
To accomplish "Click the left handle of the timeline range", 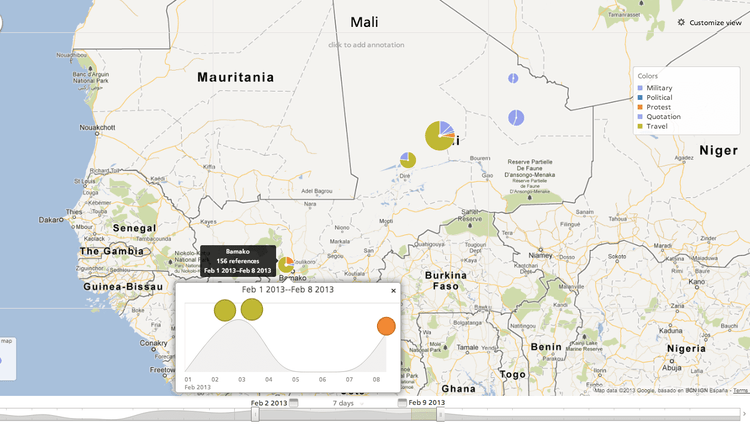I will (255, 415).
